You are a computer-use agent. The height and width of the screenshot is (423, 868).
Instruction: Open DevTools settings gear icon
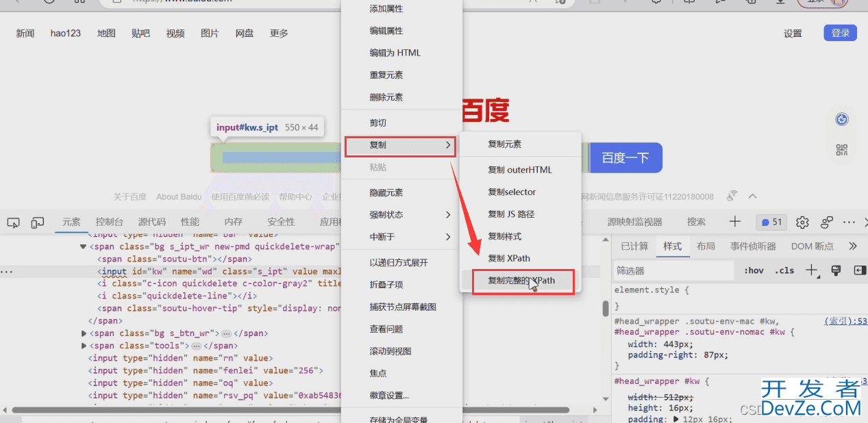coord(802,222)
